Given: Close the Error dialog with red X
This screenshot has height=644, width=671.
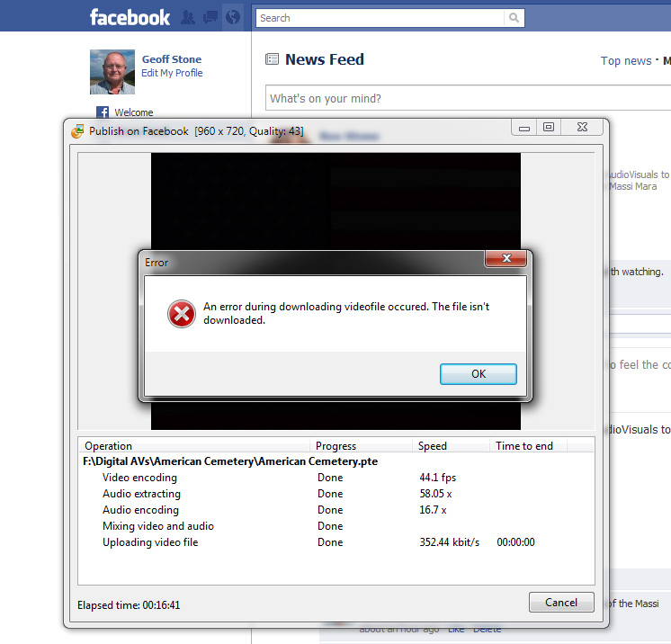Looking at the screenshot, I should (505, 258).
